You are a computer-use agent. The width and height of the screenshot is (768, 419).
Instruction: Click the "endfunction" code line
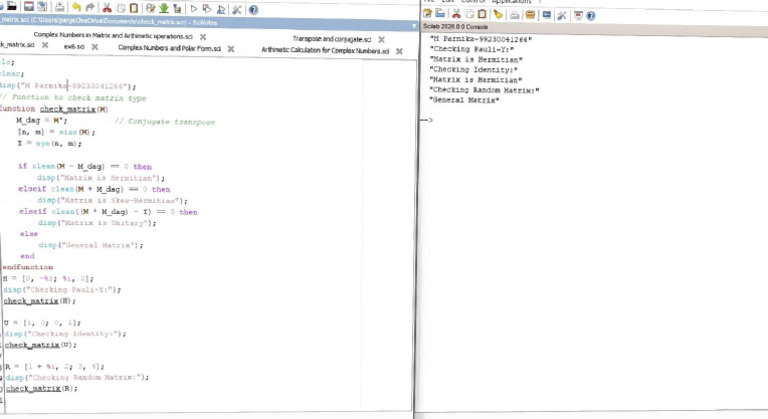(28, 267)
